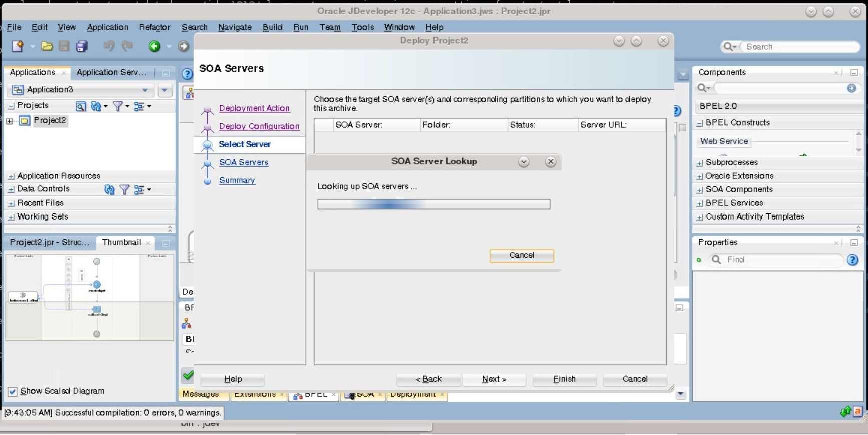
Task: Click the Undo toolbar icon
Action: [109, 46]
